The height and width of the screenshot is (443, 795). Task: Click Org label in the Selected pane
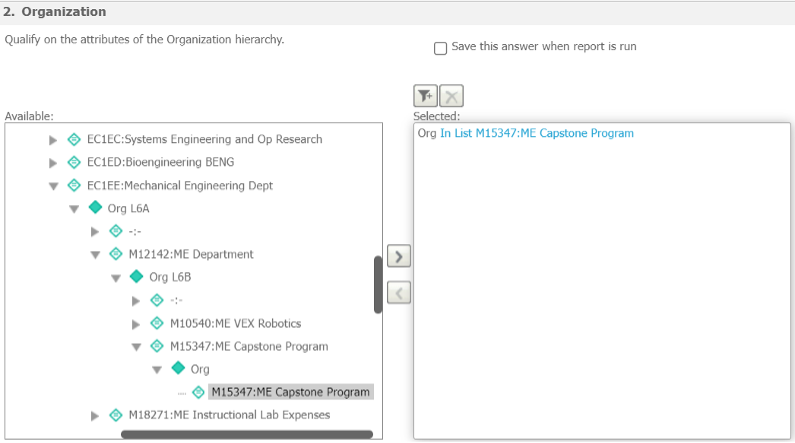[427, 133]
